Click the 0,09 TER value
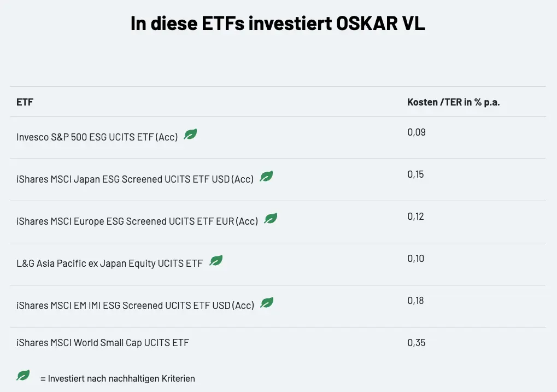The width and height of the screenshot is (557, 392). (x=416, y=132)
